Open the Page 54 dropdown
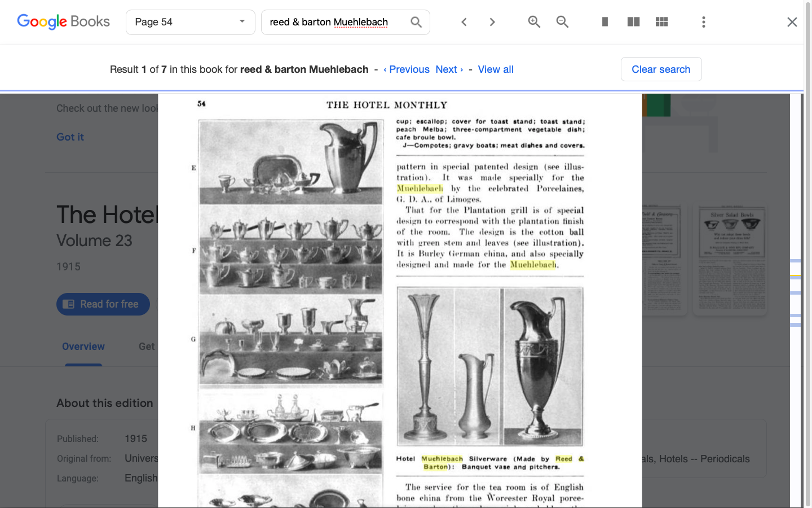The height and width of the screenshot is (508, 812). click(191, 22)
